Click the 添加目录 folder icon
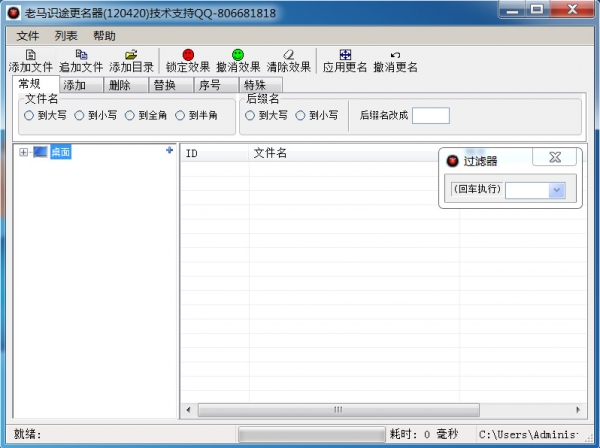Image resolution: width=600 pixels, height=448 pixels. pyautogui.click(x=131, y=55)
